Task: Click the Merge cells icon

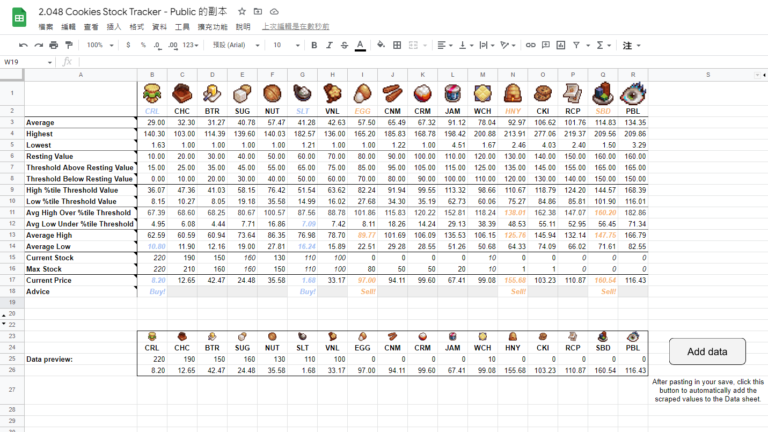Action: click(413, 45)
